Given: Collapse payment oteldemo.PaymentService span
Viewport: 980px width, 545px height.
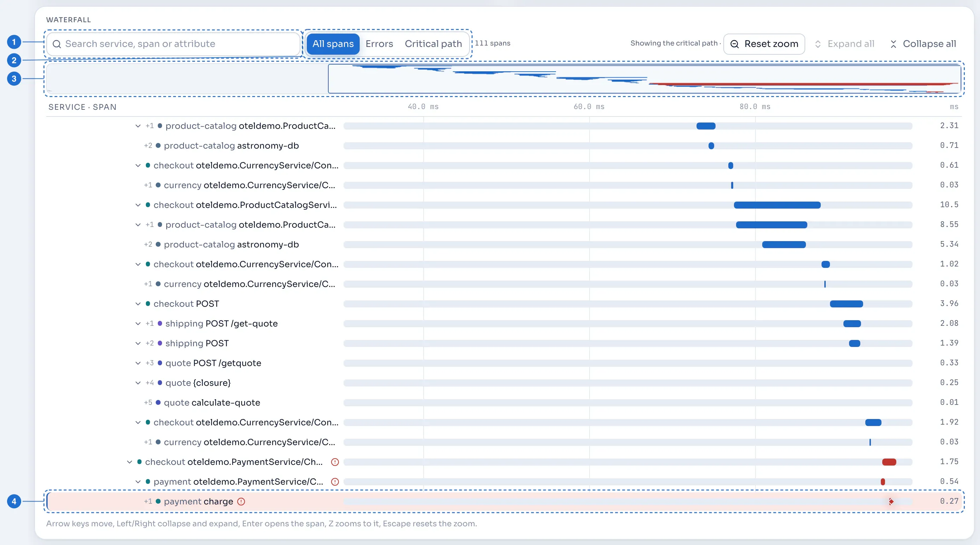Looking at the screenshot, I should (138, 481).
